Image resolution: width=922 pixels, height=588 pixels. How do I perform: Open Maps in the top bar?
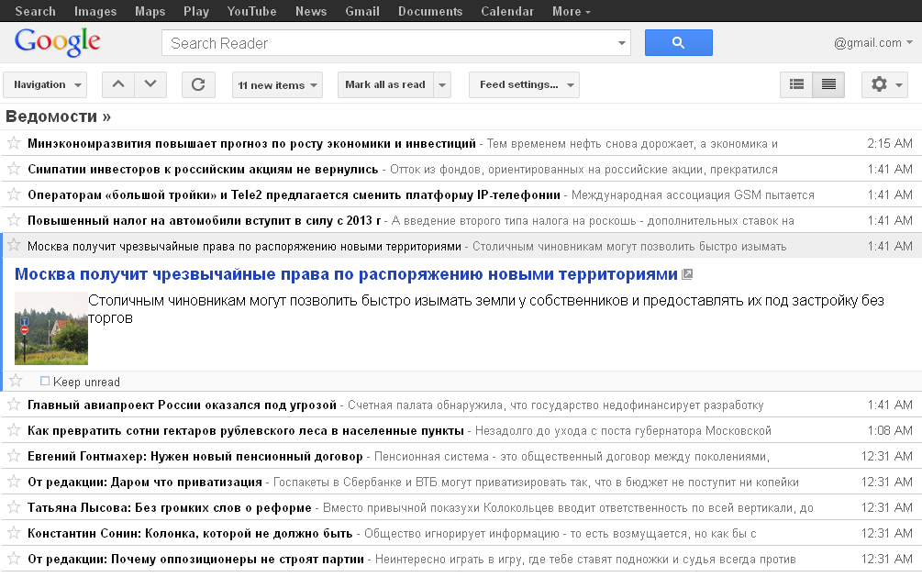[x=150, y=11]
